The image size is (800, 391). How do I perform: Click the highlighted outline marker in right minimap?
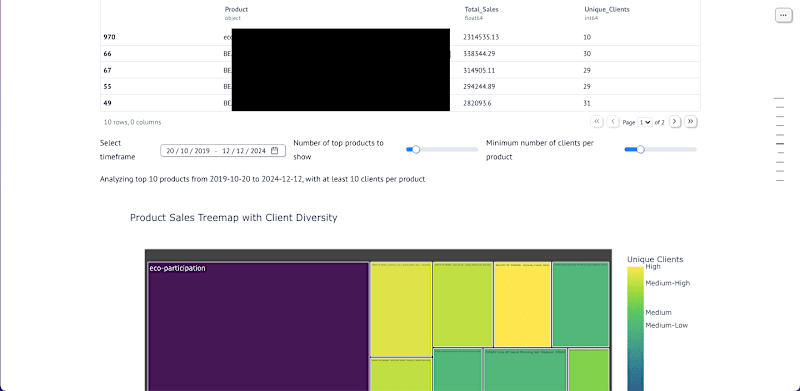click(779, 144)
